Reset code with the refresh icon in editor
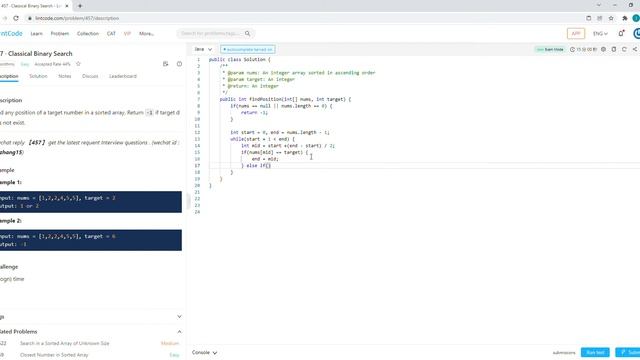This screenshot has width=640, height=360. [624, 49]
